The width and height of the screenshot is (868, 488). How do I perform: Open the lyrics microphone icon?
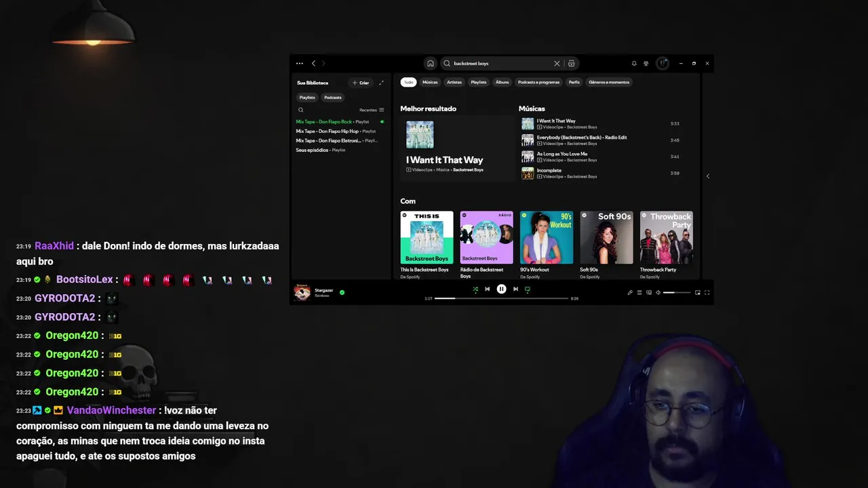pyautogui.click(x=630, y=293)
